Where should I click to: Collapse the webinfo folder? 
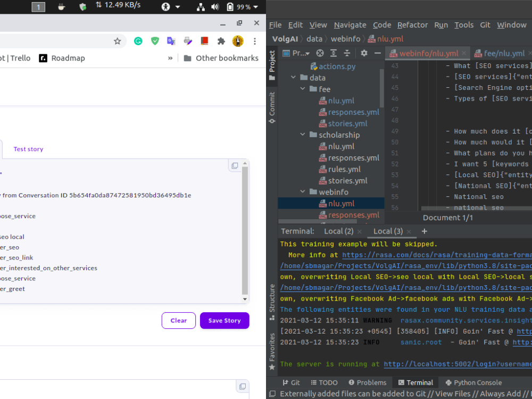[302, 192]
